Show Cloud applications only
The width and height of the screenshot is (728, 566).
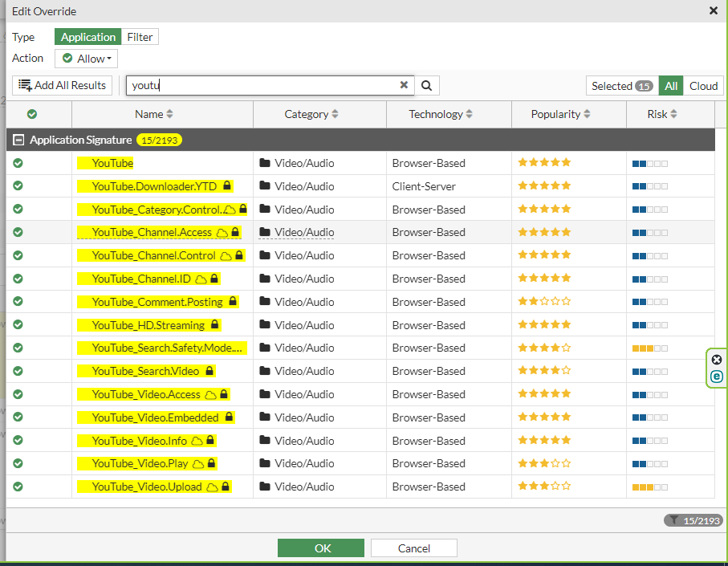(703, 86)
